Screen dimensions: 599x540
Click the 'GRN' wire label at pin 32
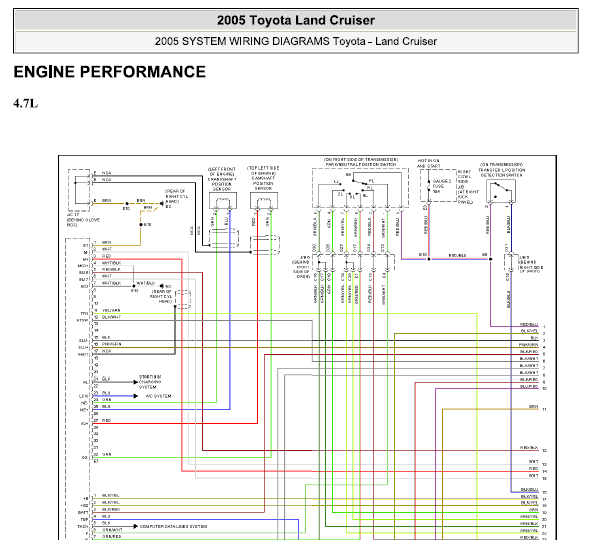107,454
